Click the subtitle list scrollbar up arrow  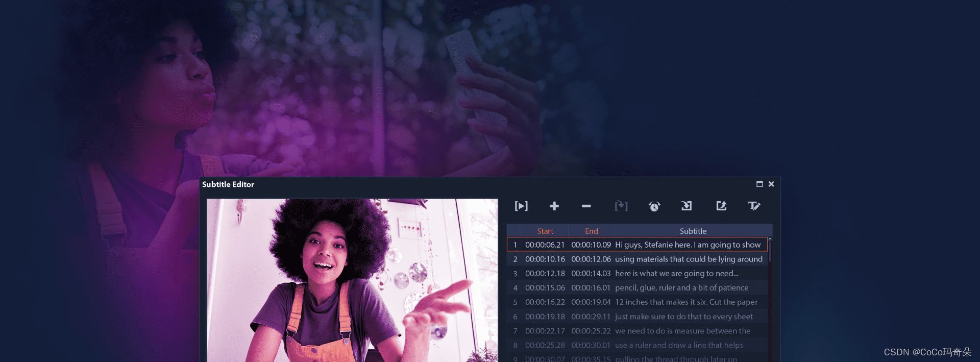[x=770, y=239]
